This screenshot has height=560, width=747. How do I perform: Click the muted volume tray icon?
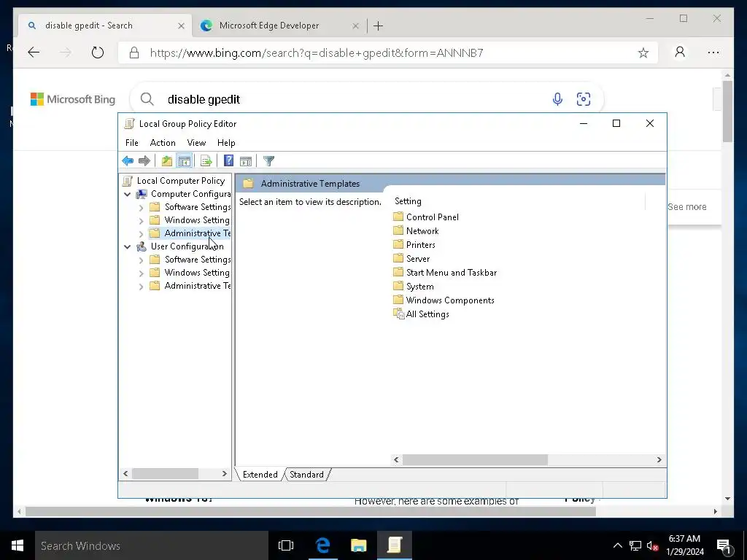[652, 545]
